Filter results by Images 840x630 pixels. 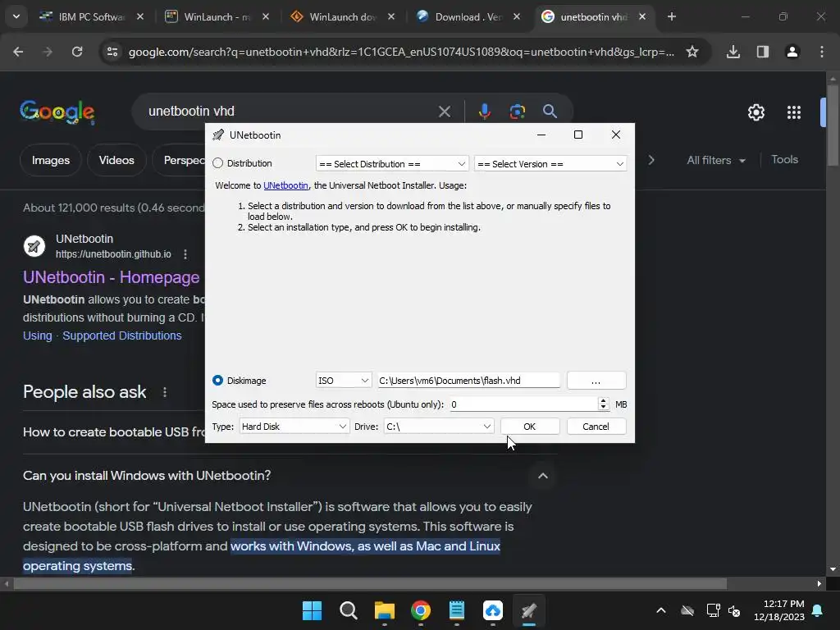[x=51, y=160]
